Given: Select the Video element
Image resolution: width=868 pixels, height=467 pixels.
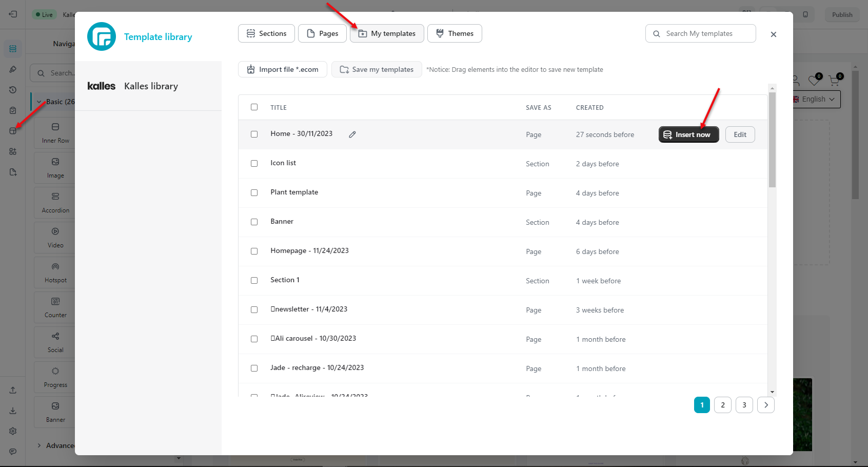Looking at the screenshot, I should coord(54,237).
